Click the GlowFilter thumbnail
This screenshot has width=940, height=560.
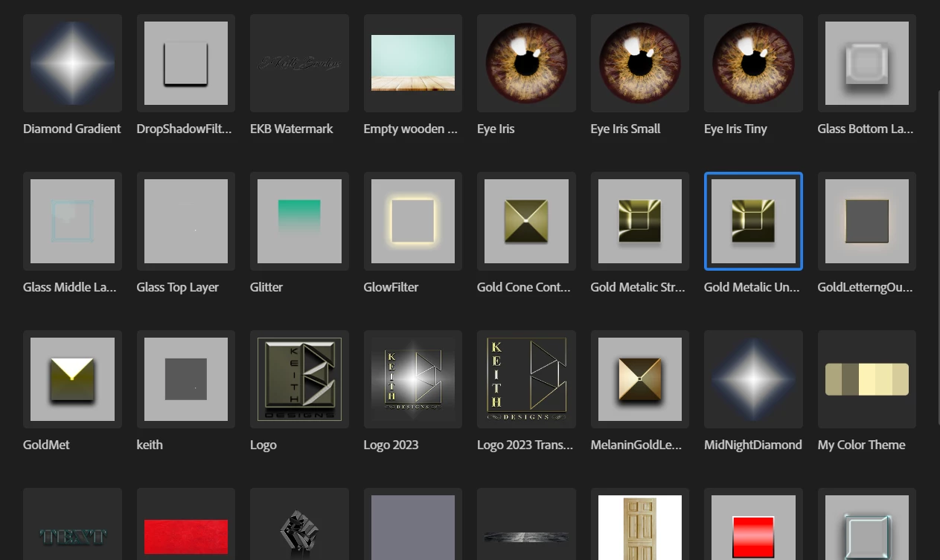(413, 221)
